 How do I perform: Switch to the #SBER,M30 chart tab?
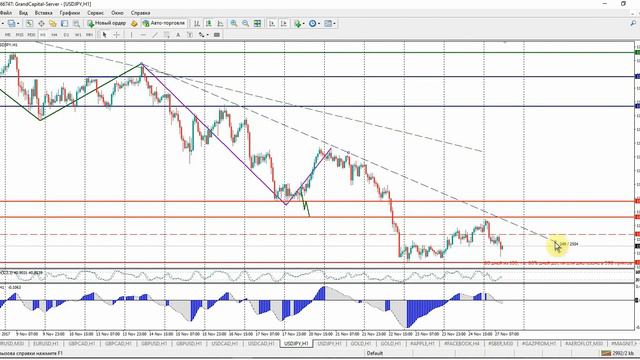tap(500, 344)
